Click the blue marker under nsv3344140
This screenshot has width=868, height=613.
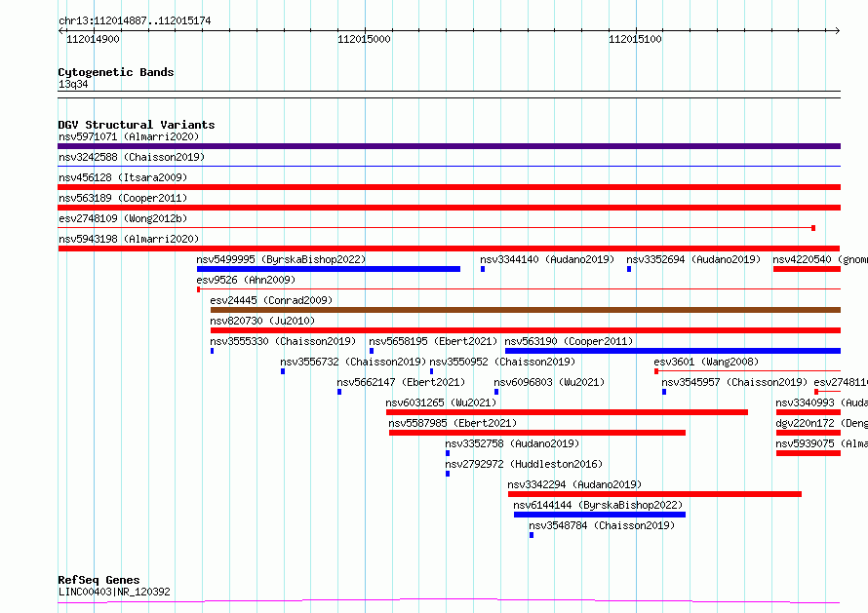click(483, 269)
